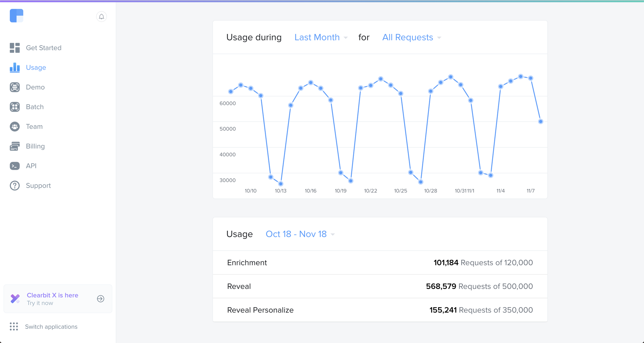This screenshot has width=644, height=343.
Task: Click Switch applications label
Action: pyautogui.click(x=51, y=327)
